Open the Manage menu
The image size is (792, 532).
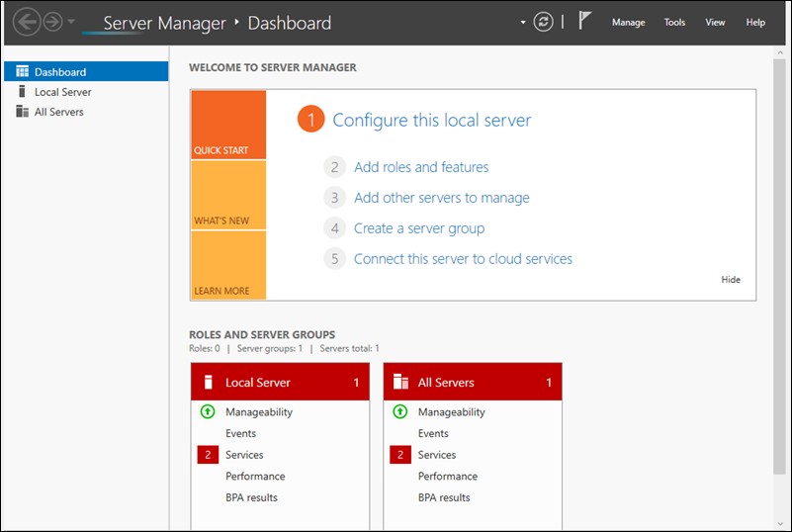click(628, 23)
